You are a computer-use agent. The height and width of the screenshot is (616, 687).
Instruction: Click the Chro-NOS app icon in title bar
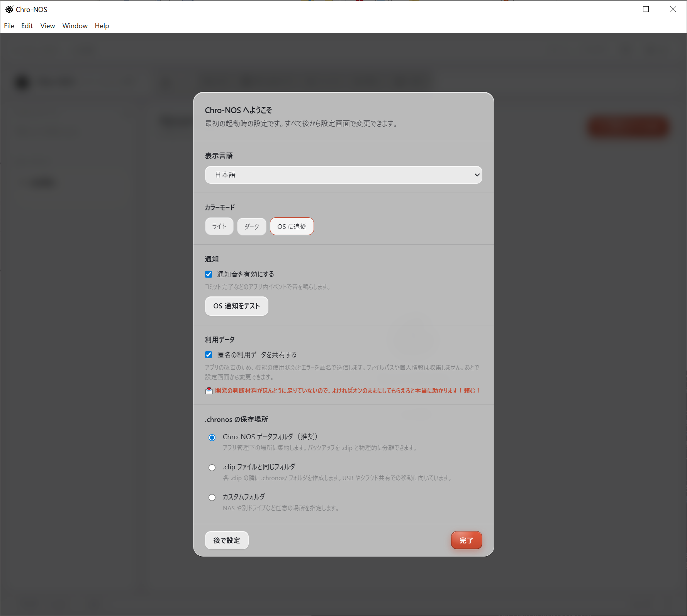click(9, 9)
